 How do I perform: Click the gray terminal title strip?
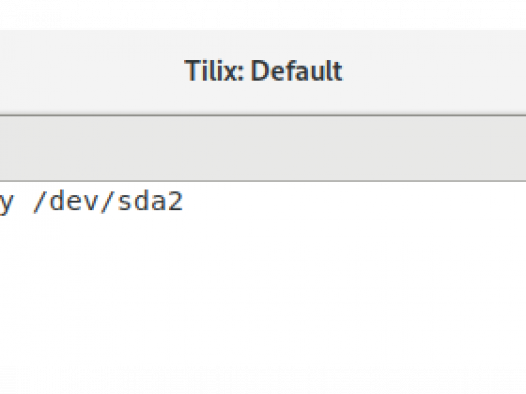pyautogui.click(x=263, y=148)
